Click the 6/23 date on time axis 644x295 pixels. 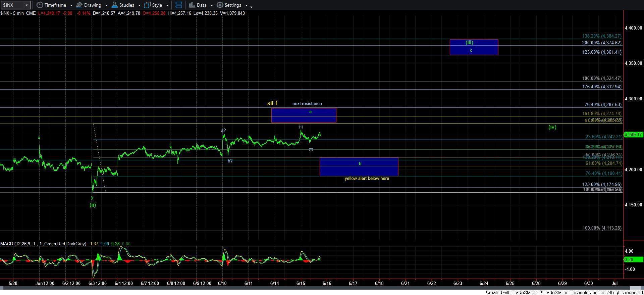click(458, 283)
